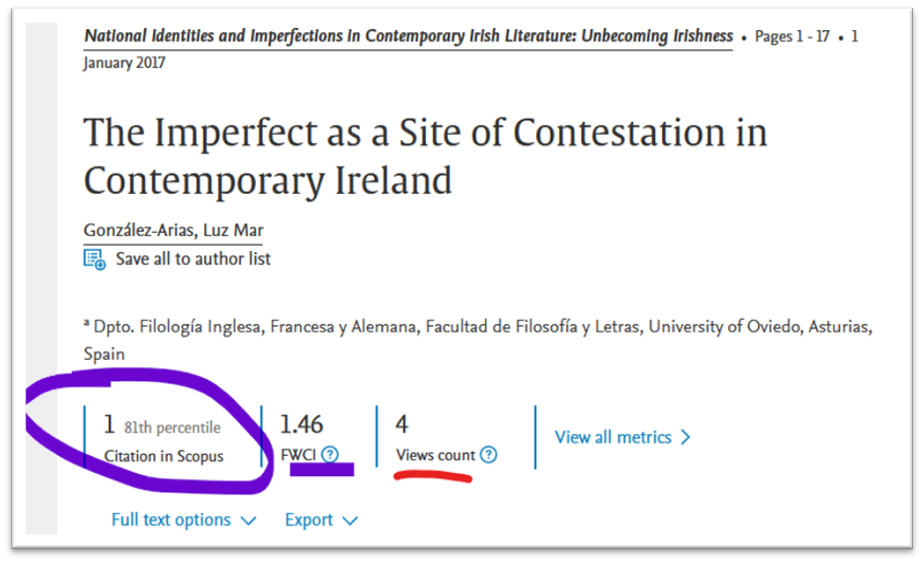Expand the Full text options chevron
Image resolution: width=924 pixels, height=563 pixels.
[249, 520]
